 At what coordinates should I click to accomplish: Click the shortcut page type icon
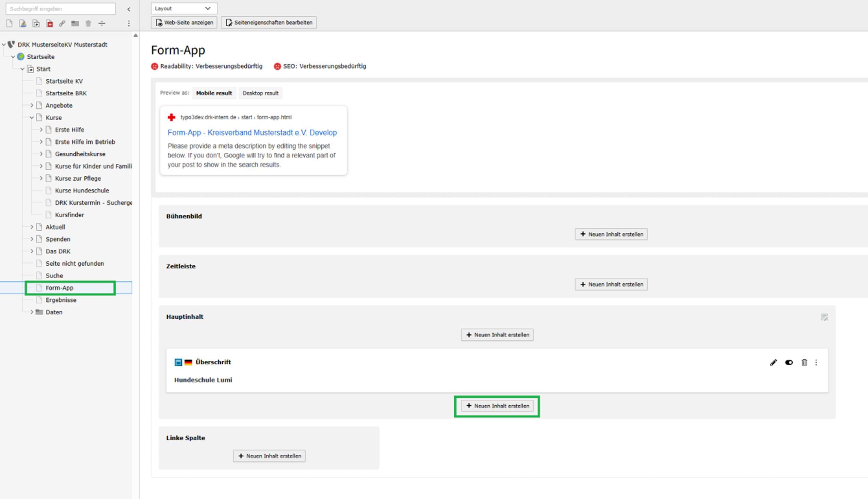point(36,24)
